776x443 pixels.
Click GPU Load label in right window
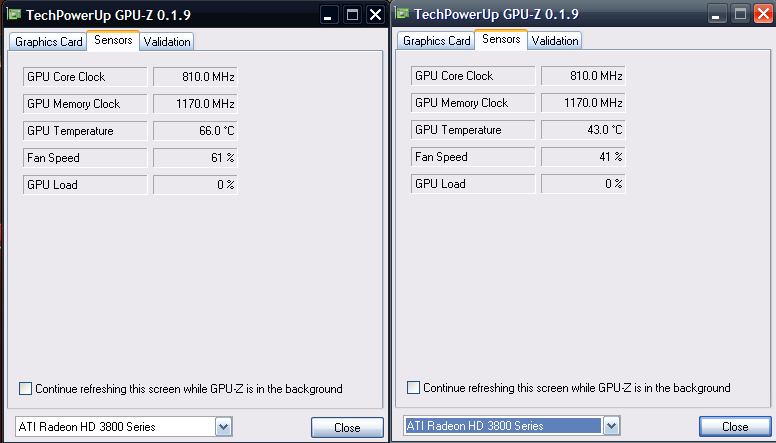pyautogui.click(x=473, y=184)
